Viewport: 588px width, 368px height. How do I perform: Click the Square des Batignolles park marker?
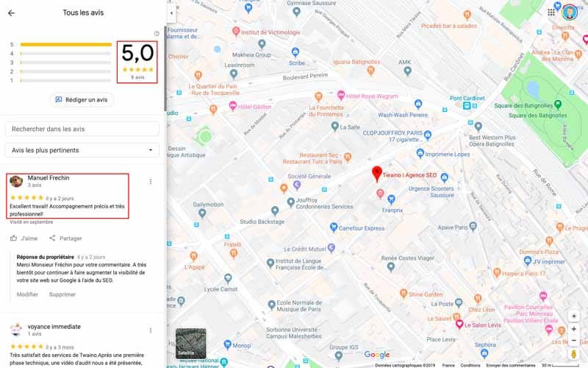[x=558, y=105]
